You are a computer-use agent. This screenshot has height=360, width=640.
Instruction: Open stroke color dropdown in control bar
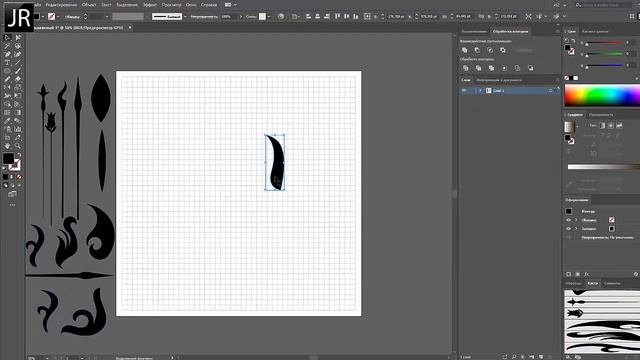pyautogui.click(x=58, y=17)
